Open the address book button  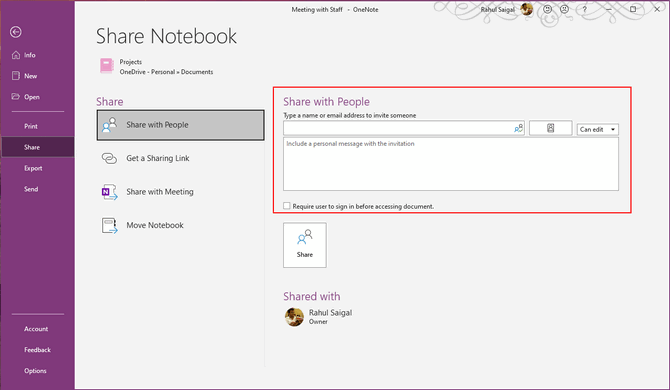[550, 128]
